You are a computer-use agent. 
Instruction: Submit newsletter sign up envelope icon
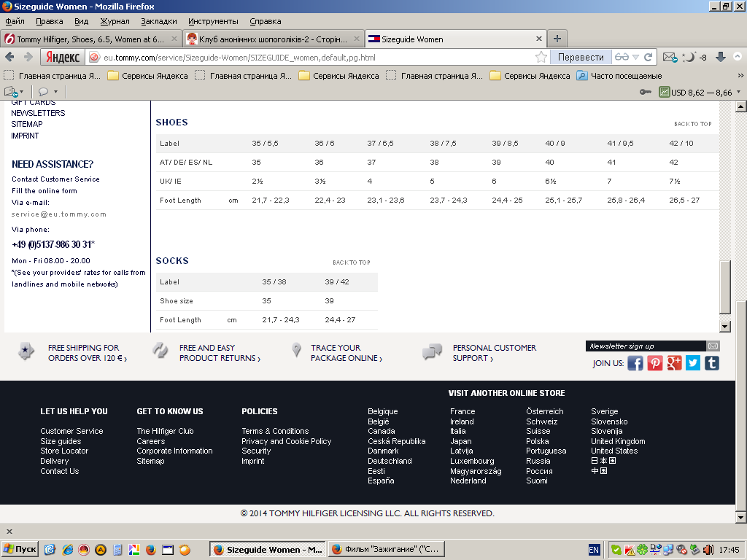(713, 346)
